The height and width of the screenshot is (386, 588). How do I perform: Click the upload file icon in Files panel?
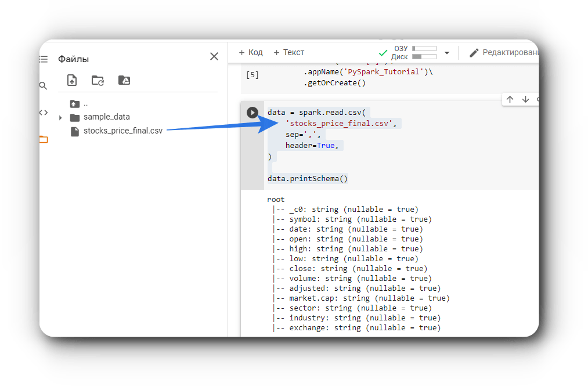tap(72, 80)
